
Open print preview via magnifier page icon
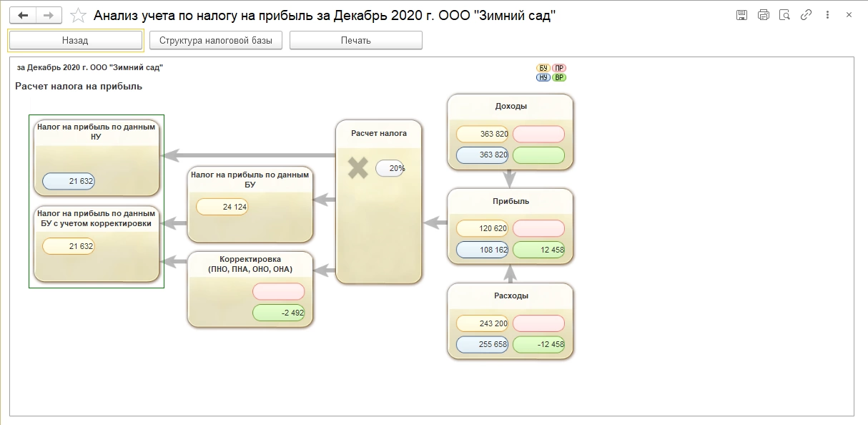(x=784, y=15)
